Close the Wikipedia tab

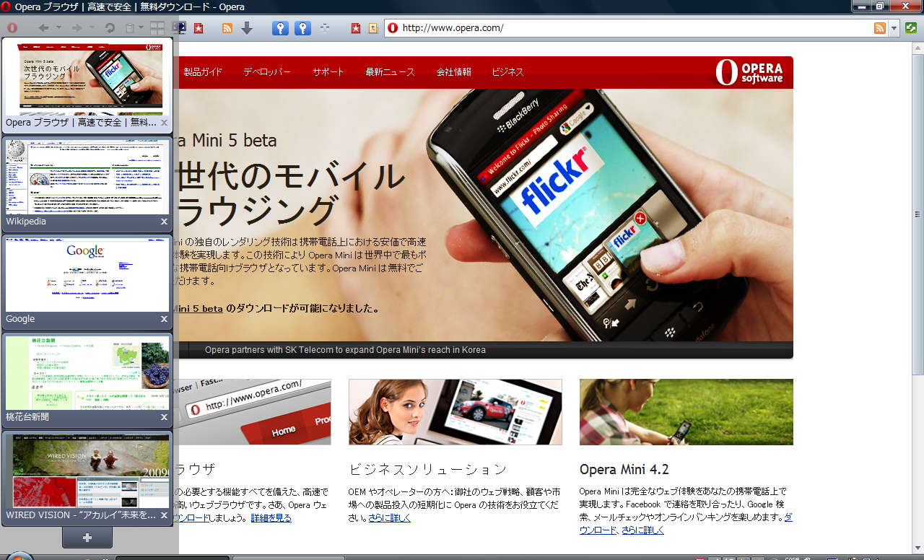(164, 222)
